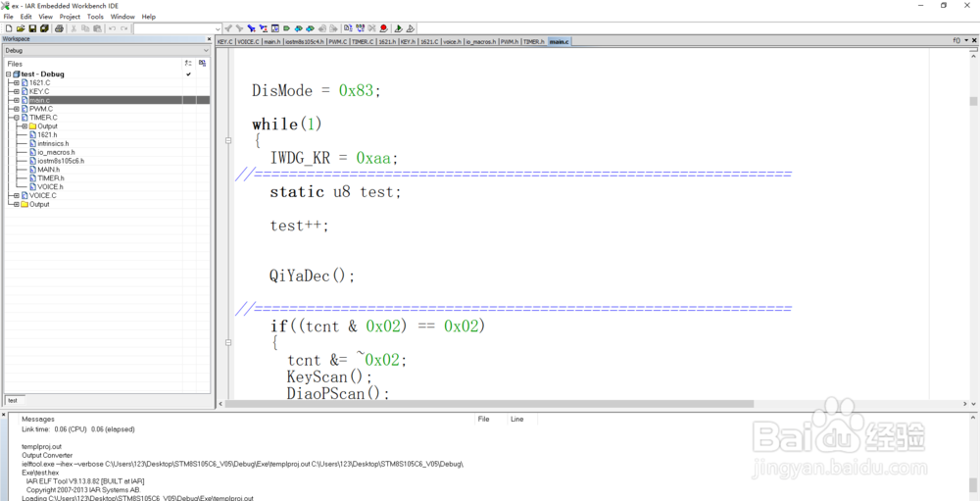The width and height of the screenshot is (980, 501).
Task: Open the Project menu
Action: coord(70,17)
